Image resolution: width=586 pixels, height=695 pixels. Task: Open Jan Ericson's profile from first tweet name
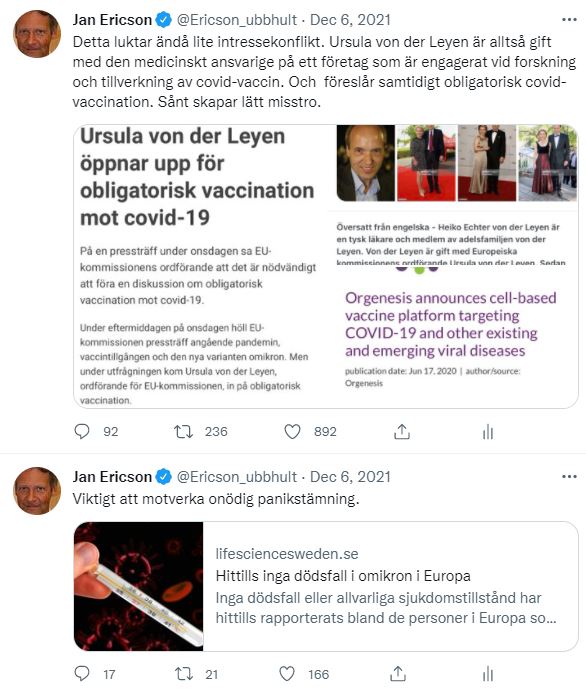pyautogui.click(x=112, y=20)
